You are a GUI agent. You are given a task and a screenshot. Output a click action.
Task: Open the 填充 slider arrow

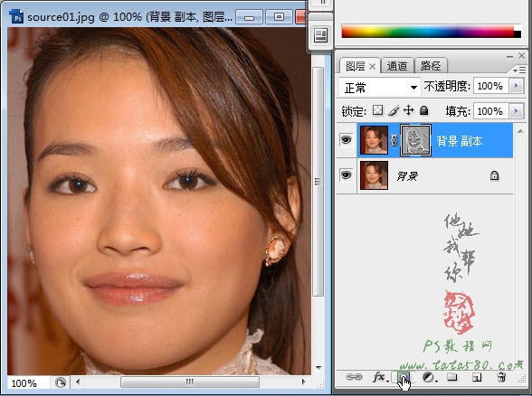[516, 111]
